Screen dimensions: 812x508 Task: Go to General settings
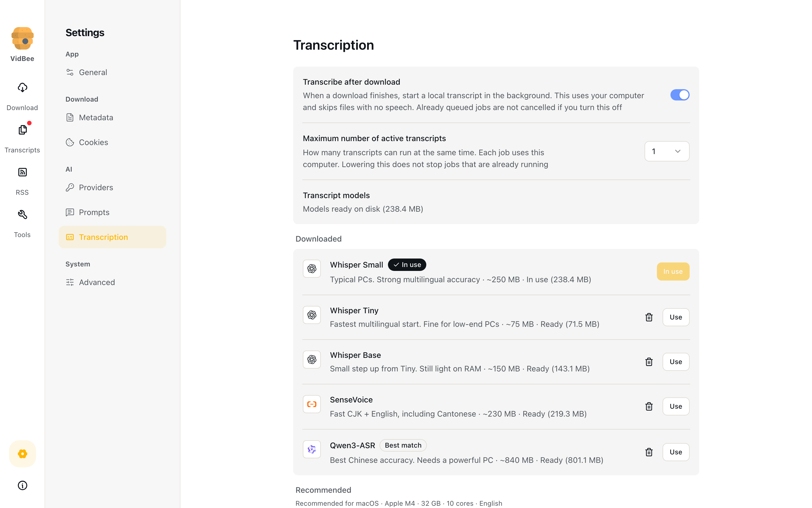click(112, 72)
